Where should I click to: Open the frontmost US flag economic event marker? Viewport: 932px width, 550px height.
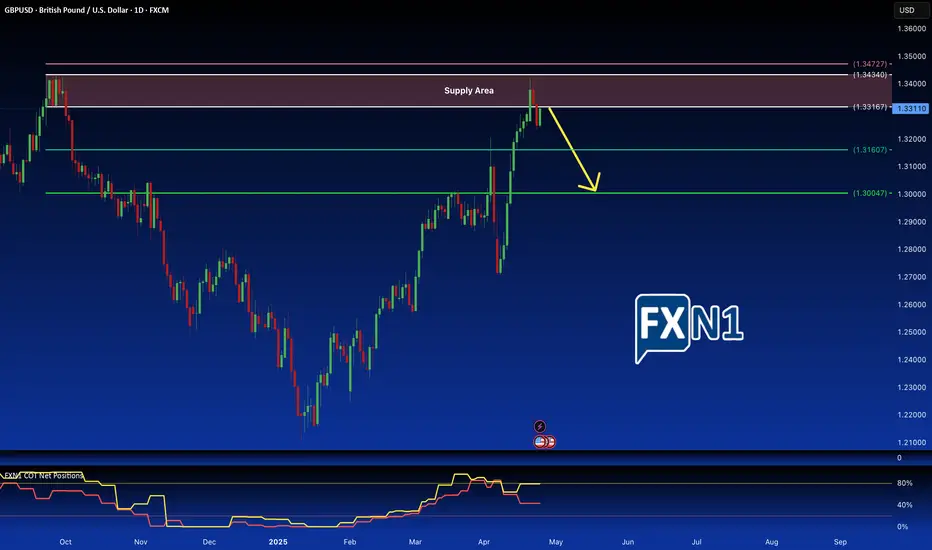[x=540, y=442]
